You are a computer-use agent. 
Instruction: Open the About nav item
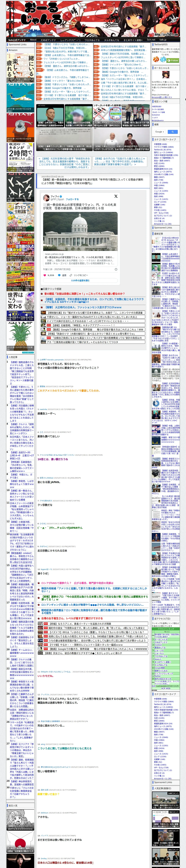pos(33,40)
